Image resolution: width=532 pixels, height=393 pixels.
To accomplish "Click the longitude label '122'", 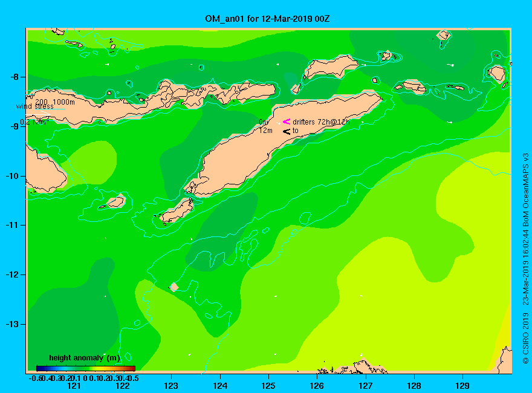I will pyautogui.click(x=123, y=386).
